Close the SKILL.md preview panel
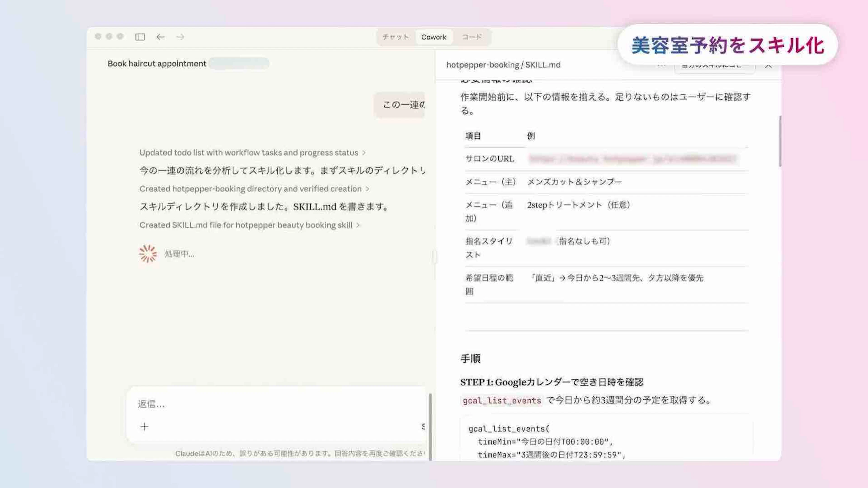 (768, 66)
